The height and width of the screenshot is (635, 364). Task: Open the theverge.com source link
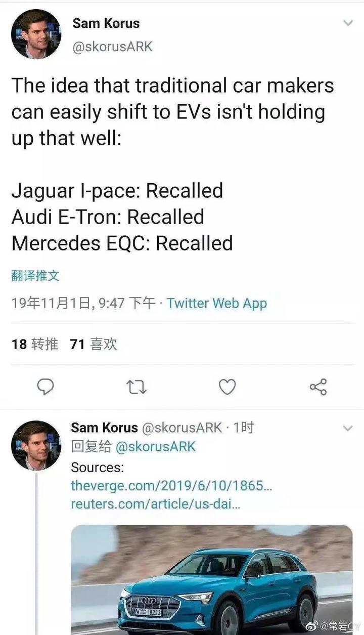[x=172, y=486]
